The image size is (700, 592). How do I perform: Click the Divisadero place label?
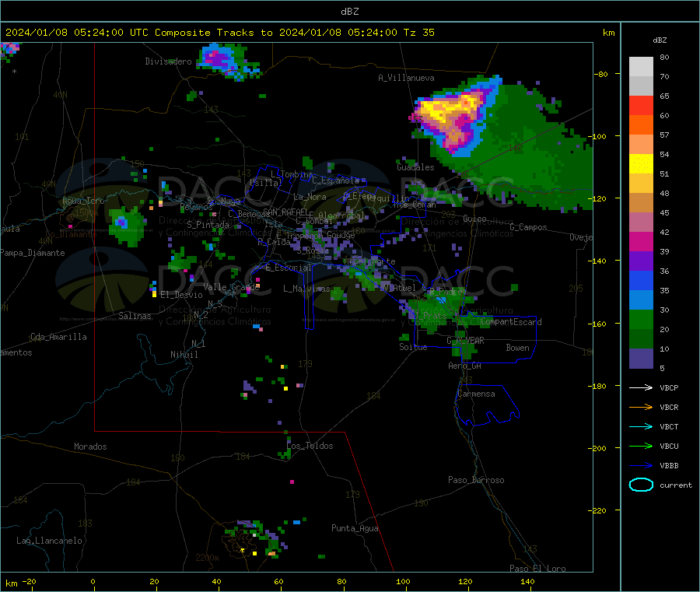tap(168, 61)
